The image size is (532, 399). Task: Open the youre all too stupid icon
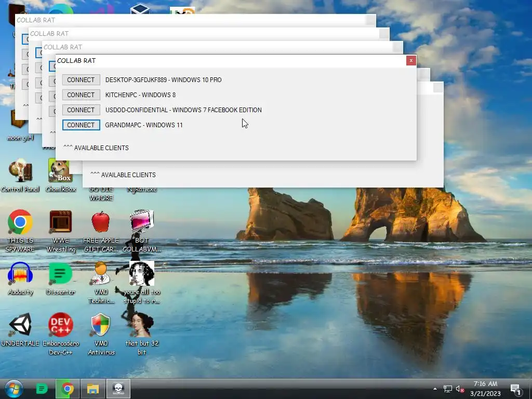142,283
